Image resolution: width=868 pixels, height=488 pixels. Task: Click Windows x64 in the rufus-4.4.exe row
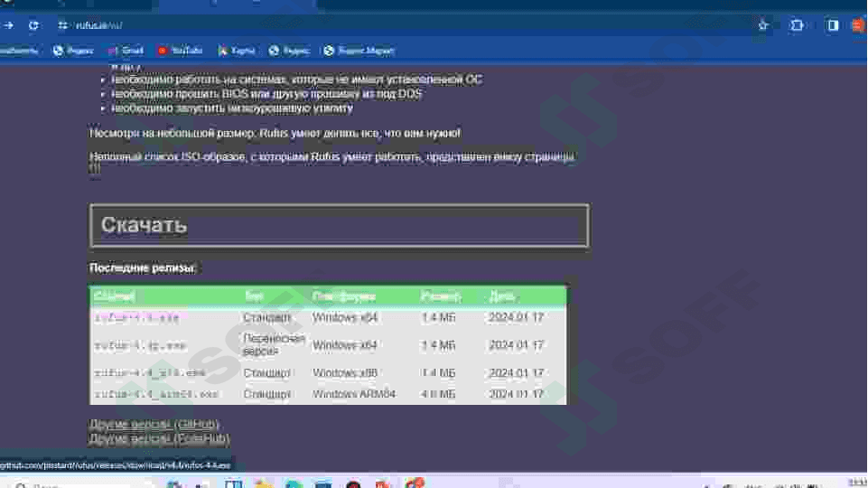click(345, 317)
